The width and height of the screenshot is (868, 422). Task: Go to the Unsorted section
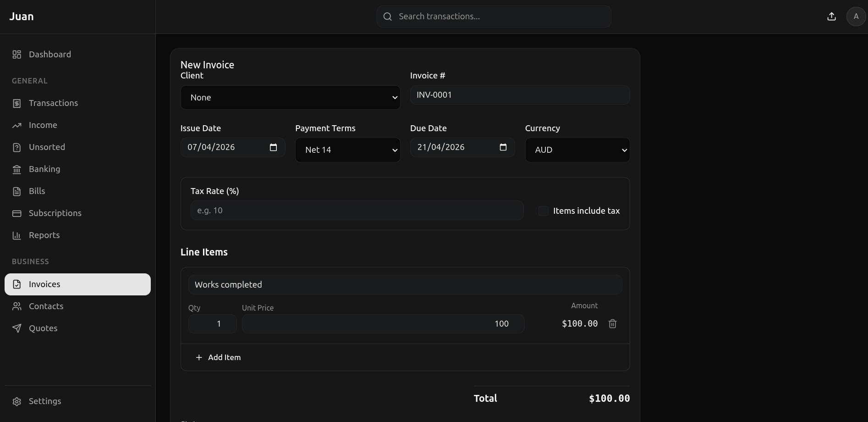[47, 147]
